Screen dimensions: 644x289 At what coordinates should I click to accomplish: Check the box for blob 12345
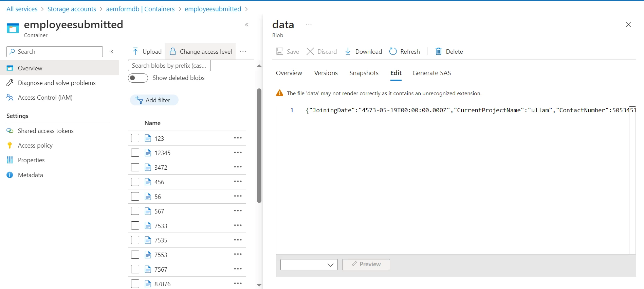pos(135,153)
